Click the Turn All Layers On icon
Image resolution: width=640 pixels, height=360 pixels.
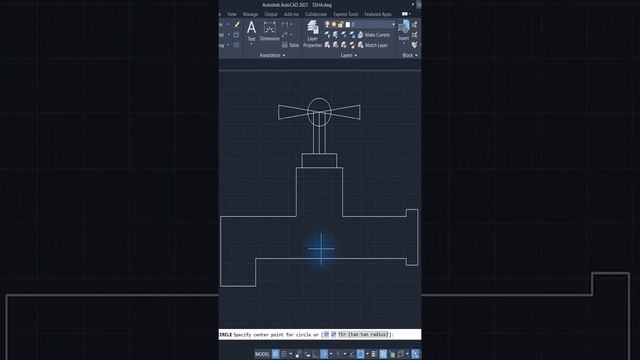(327, 45)
